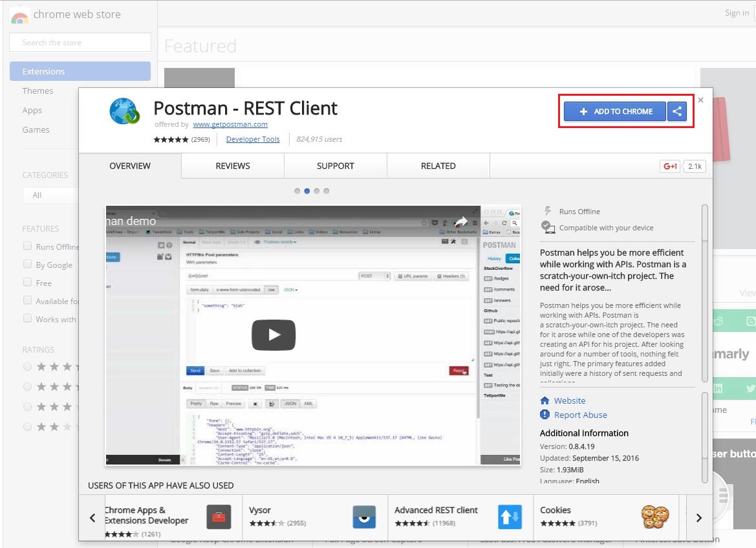
Task: Open the www.getpostman.com link
Action: click(230, 124)
